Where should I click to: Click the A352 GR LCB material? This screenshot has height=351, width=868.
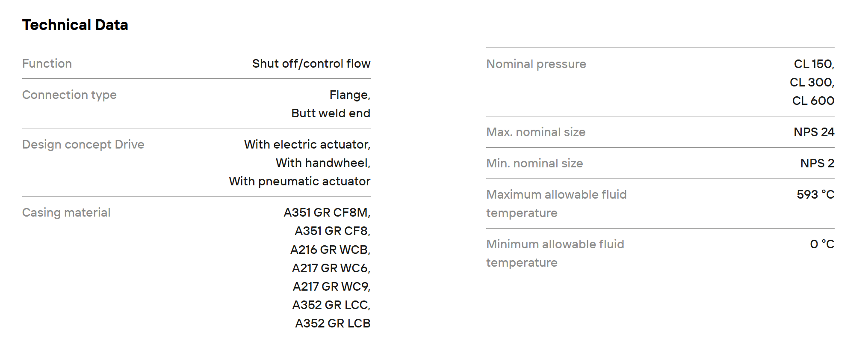332,324
